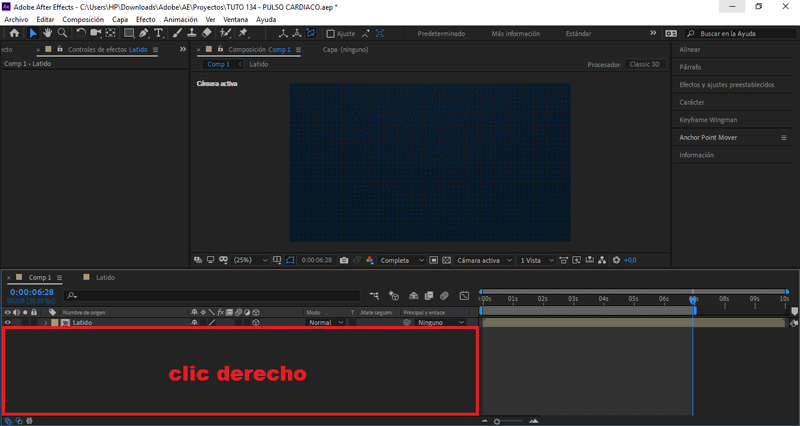800x426 pixels.
Task: Toggle Latido layer quality switch
Action: [x=212, y=322]
